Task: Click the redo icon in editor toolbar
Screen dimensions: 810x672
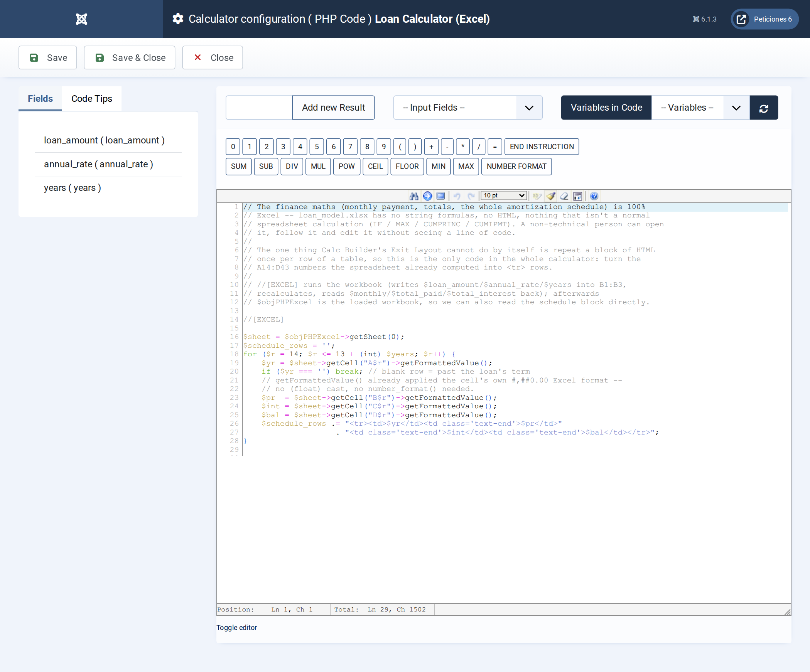Action: tap(471, 196)
